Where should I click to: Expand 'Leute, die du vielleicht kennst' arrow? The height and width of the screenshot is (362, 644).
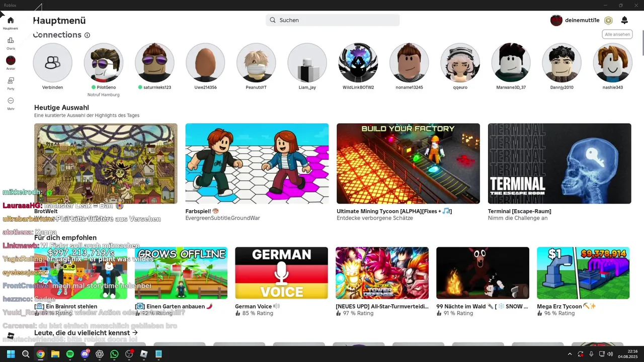(135, 333)
